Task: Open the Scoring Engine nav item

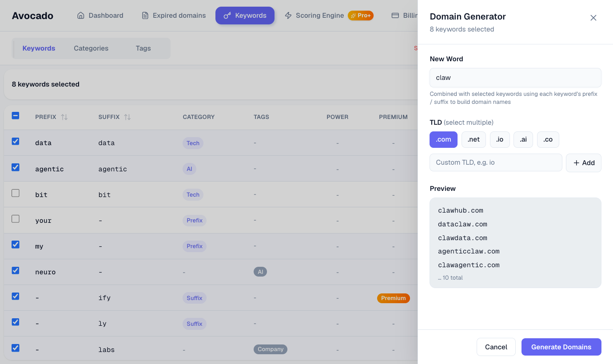Action: point(314,16)
